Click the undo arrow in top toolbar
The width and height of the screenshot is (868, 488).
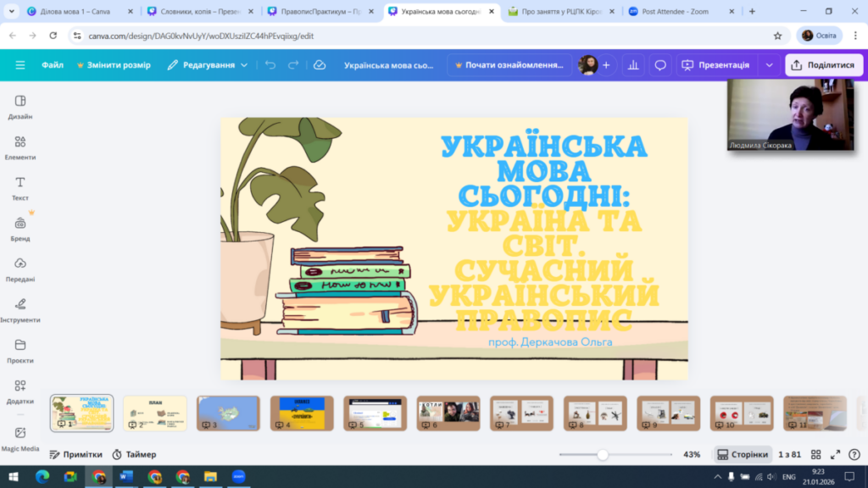pyautogui.click(x=270, y=65)
